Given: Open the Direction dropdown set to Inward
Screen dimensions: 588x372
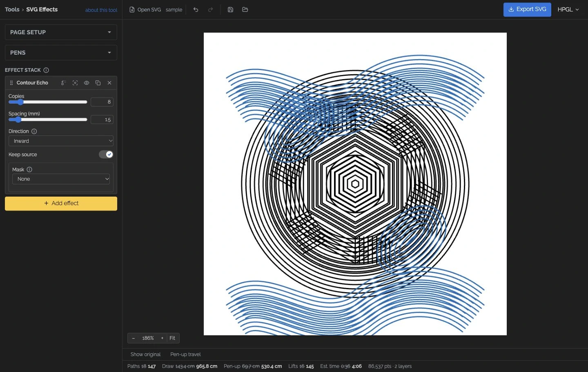Looking at the screenshot, I should point(61,141).
